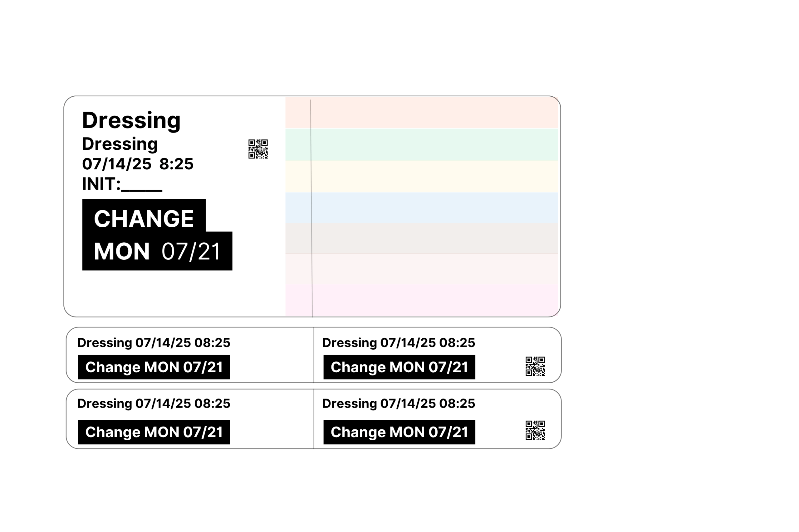Click the QR code on main Dressing label
The height and width of the screenshot is (532, 799).
pos(258,149)
